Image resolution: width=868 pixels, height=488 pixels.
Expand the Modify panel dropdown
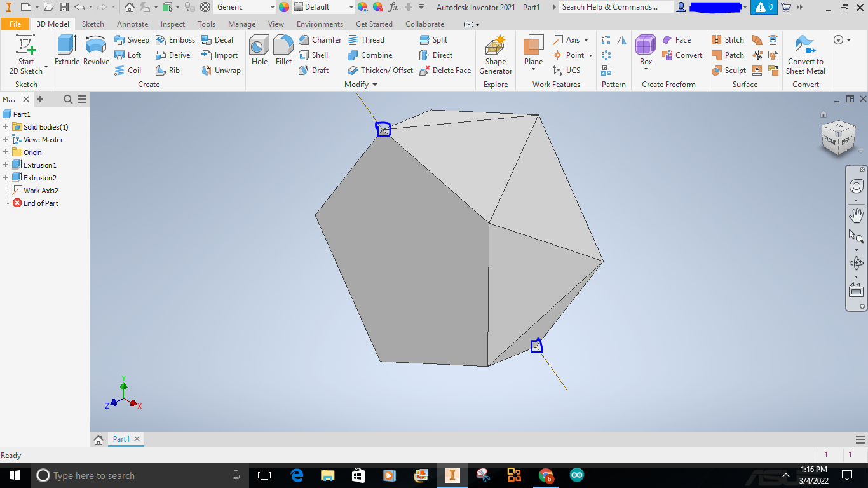(x=374, y=85)
